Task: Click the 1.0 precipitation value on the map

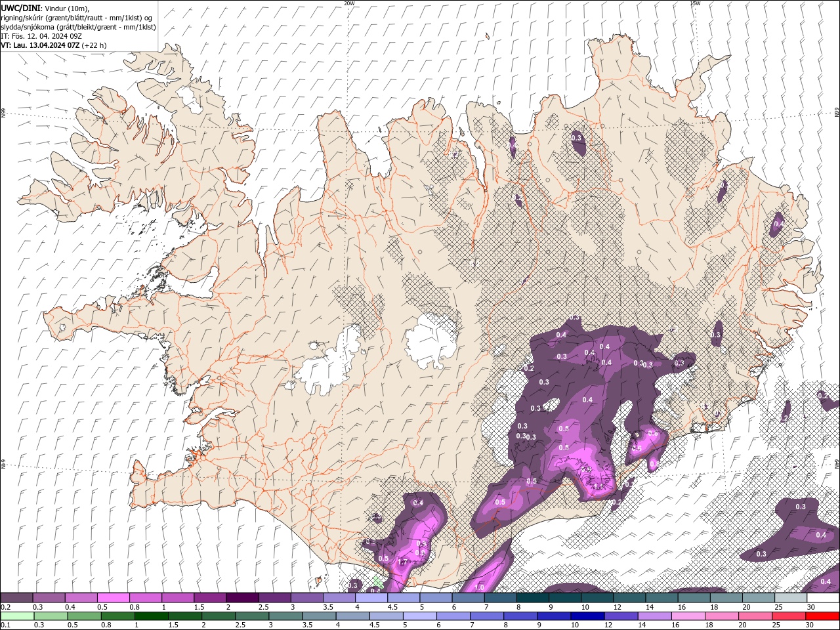Action: (479, 587)
